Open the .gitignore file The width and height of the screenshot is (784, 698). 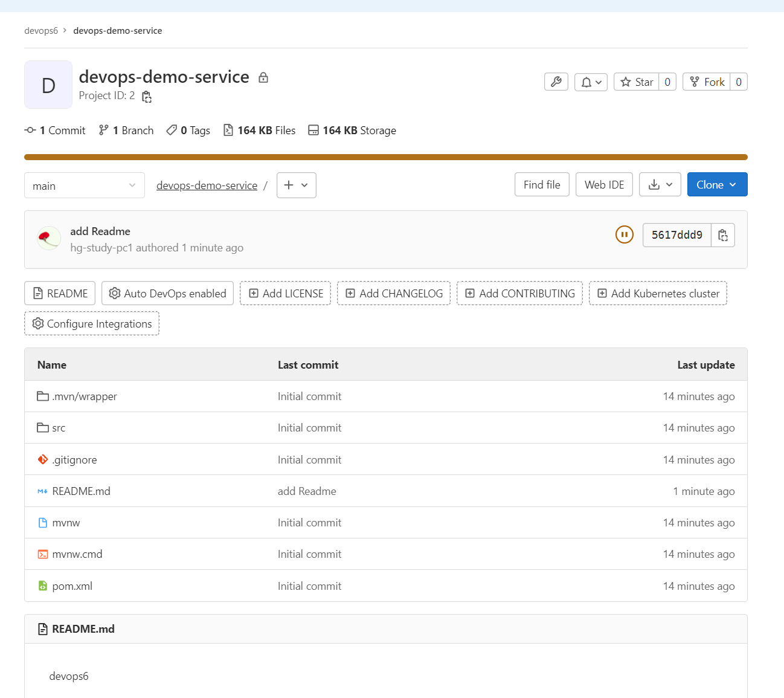(x=74, y=460)
